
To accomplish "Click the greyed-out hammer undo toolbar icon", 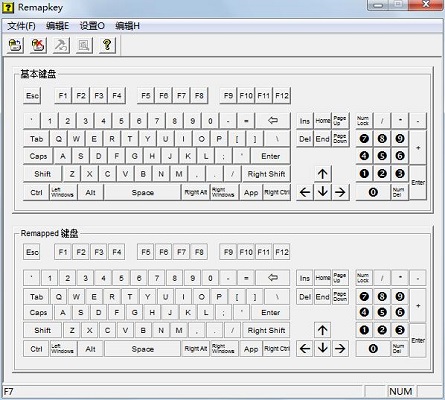I will [61, 45].
